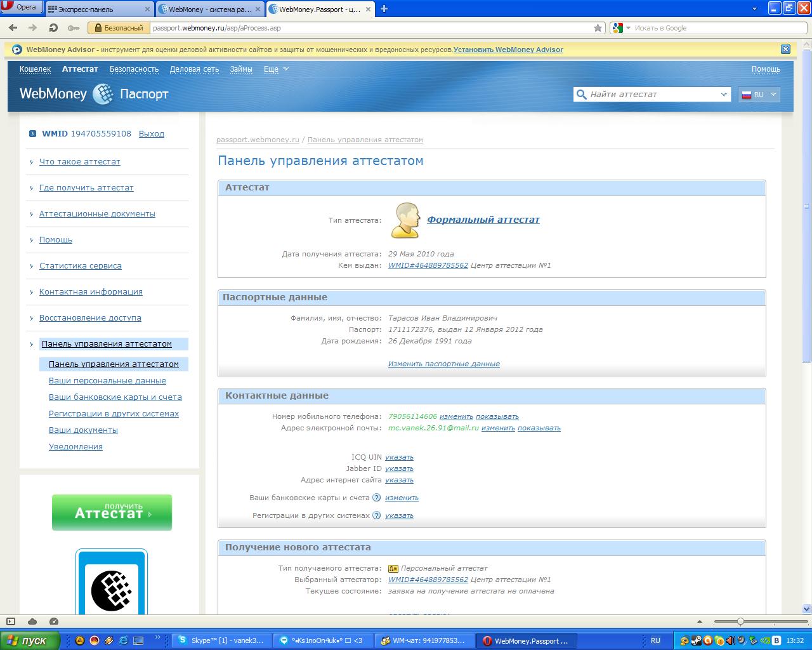812x650 pixels.
Task: Click the Формальный аттестат user avatar icon
Action: point(405,220)
